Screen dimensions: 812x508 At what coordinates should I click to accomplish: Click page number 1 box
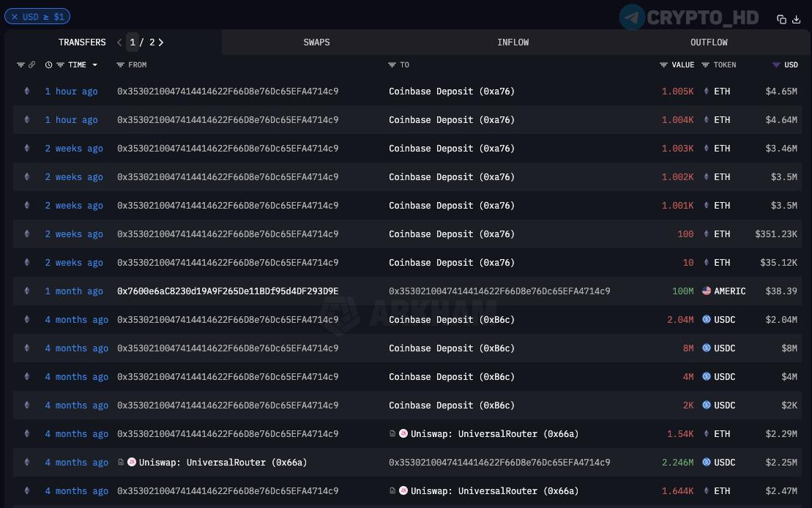click(x=133, y=42)
